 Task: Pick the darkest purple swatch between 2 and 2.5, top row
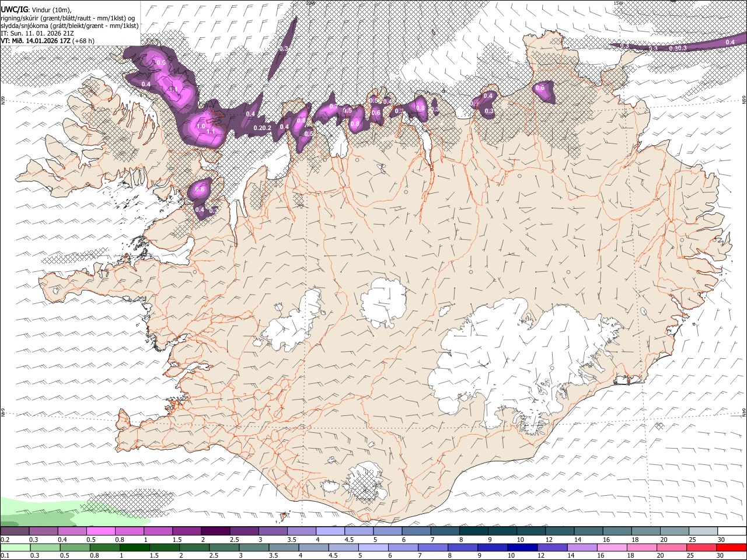point(215,531)
